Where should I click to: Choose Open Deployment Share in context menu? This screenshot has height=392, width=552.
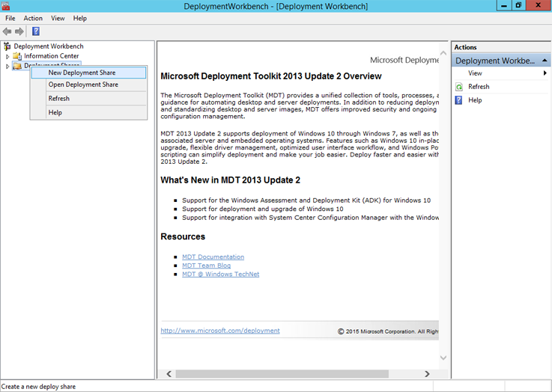[83, 85]
